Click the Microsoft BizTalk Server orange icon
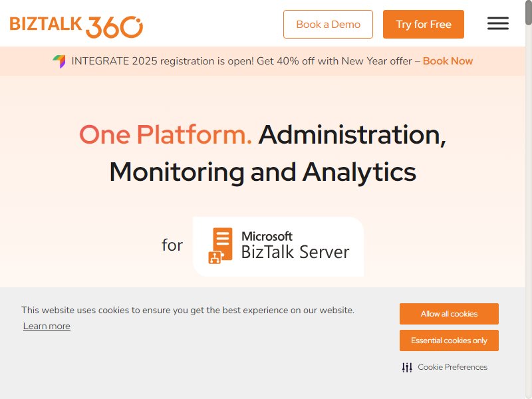 [221, 245]
